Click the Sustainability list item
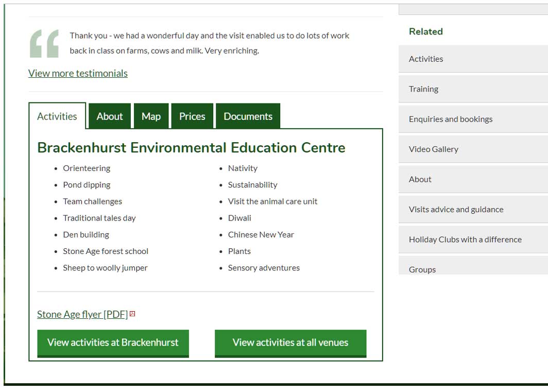The width and height of the screenshot is (548, 392). 253,184
